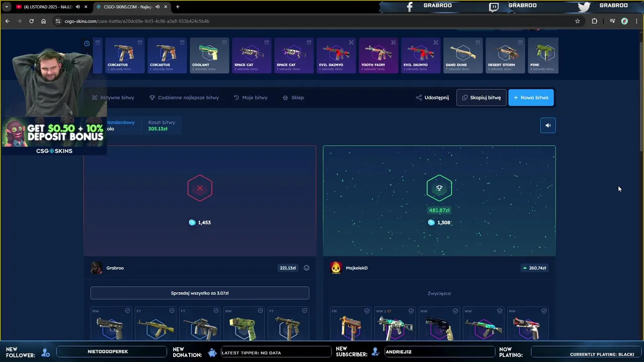Click the small box icon on Coolant card
Screen dimensions: 644x362
click(224, 42)
